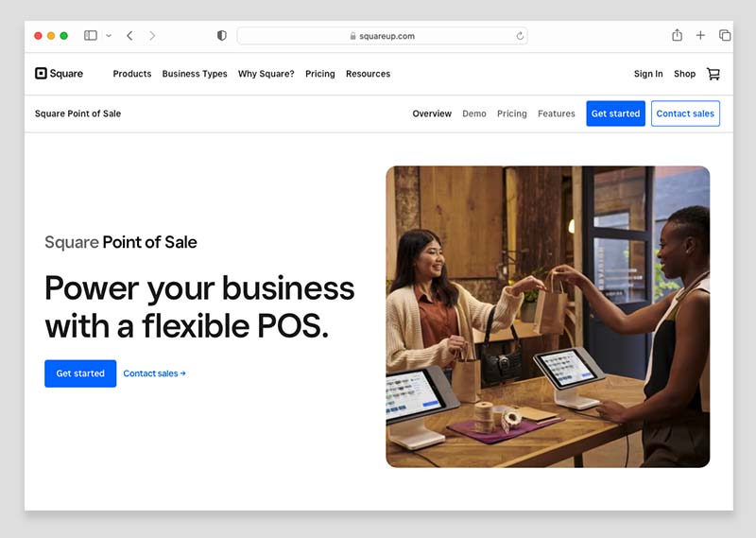The height and width of the screenshot is (538, 756).
Task: Click the Square Point of Sale subnav title
Action: [77, 113]
